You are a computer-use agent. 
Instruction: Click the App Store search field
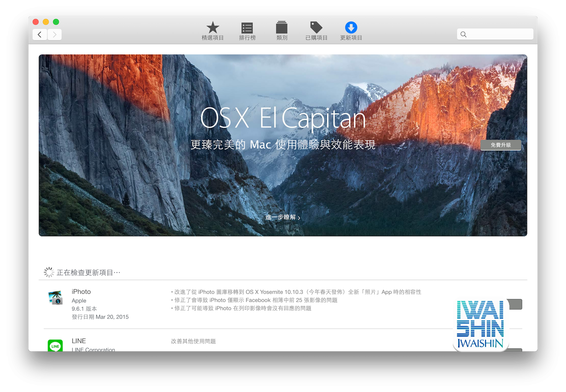495,34
